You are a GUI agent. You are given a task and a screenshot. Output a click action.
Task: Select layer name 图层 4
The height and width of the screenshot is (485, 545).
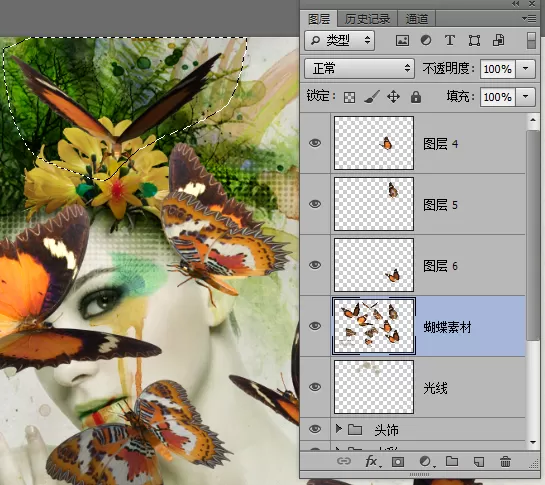(440, 144)
